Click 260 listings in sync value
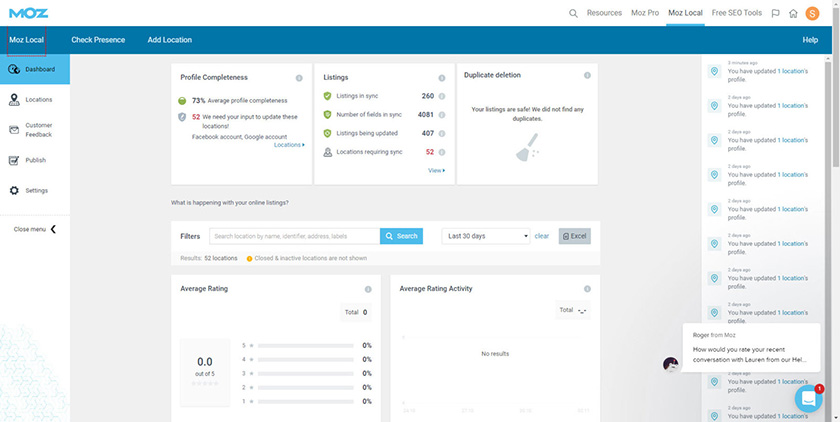The height and width of the screenshot is (422, 840). coord(428,96)
